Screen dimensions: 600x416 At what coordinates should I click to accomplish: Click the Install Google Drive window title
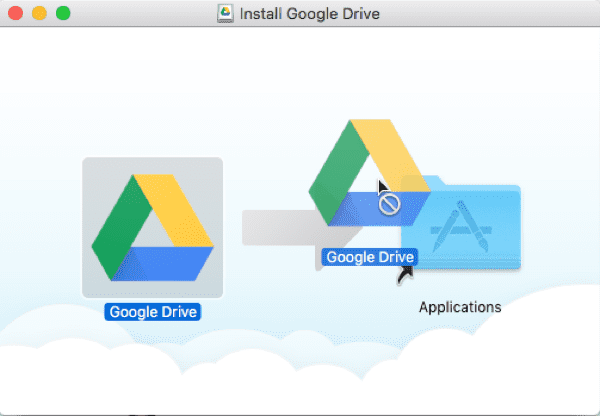310,14
